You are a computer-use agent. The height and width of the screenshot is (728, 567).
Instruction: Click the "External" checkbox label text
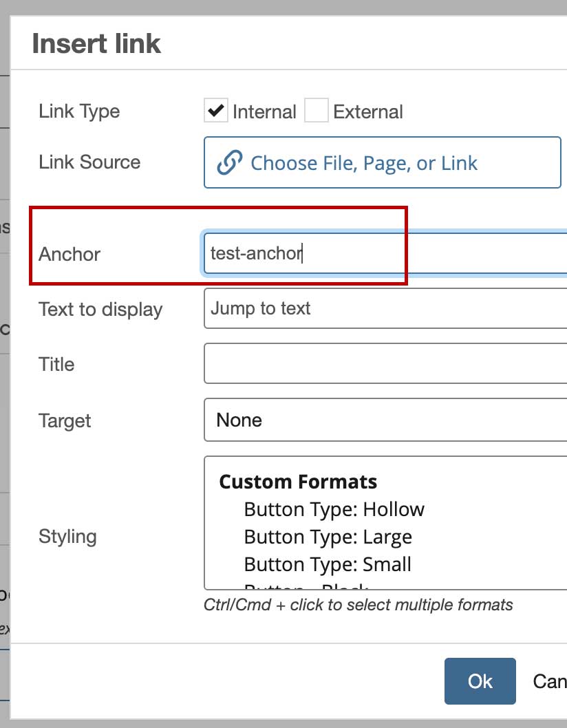(368, 111)
